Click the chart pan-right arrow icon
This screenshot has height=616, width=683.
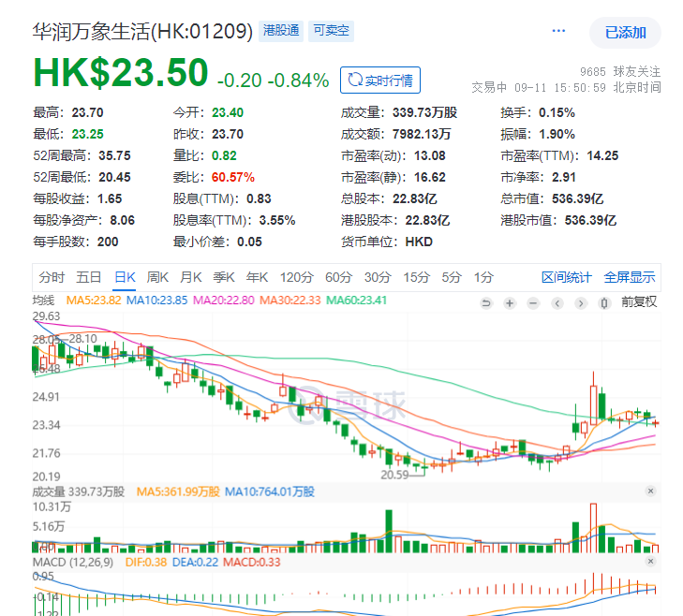point(581,303)
